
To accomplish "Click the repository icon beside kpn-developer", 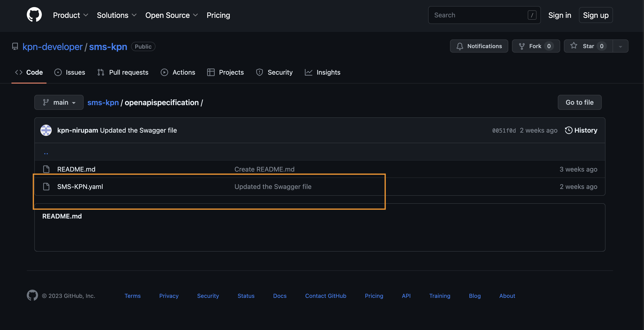I will 15,46.
